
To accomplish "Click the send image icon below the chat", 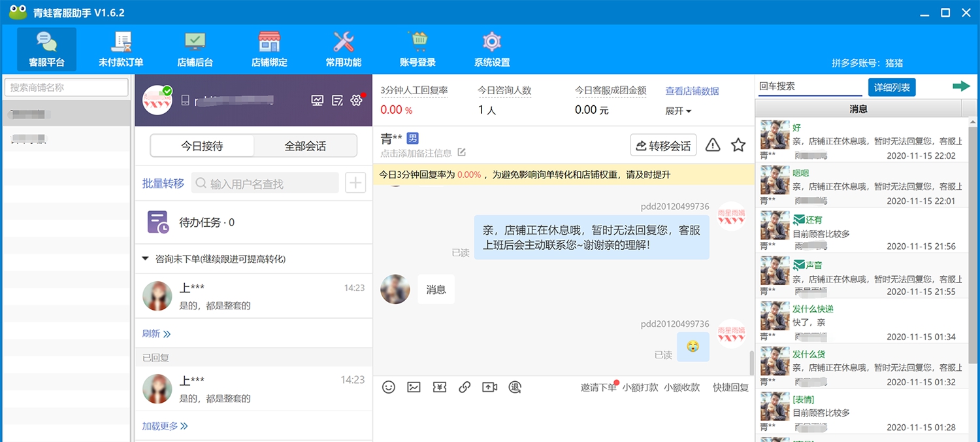I will (414, 386).
